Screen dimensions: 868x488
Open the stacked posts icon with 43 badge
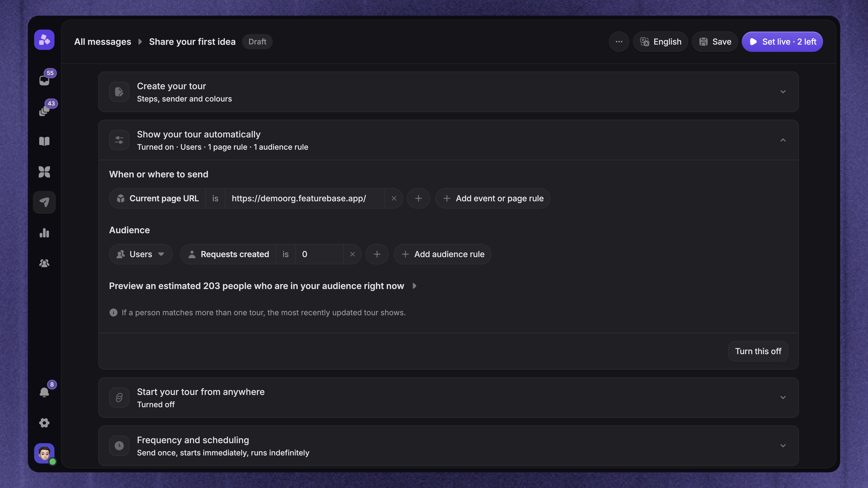pyautogui.click(x=44, y=111)
